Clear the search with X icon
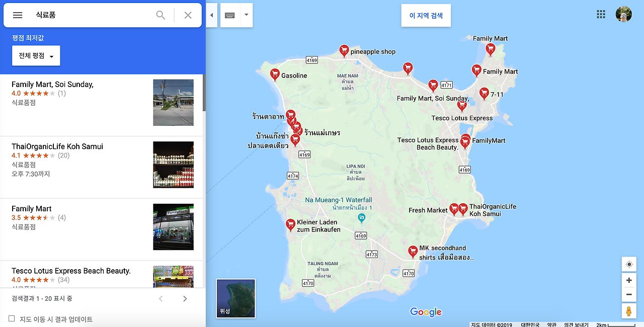Image resolution: width=644 pixels, height=327 pixels. coord(188,15)
